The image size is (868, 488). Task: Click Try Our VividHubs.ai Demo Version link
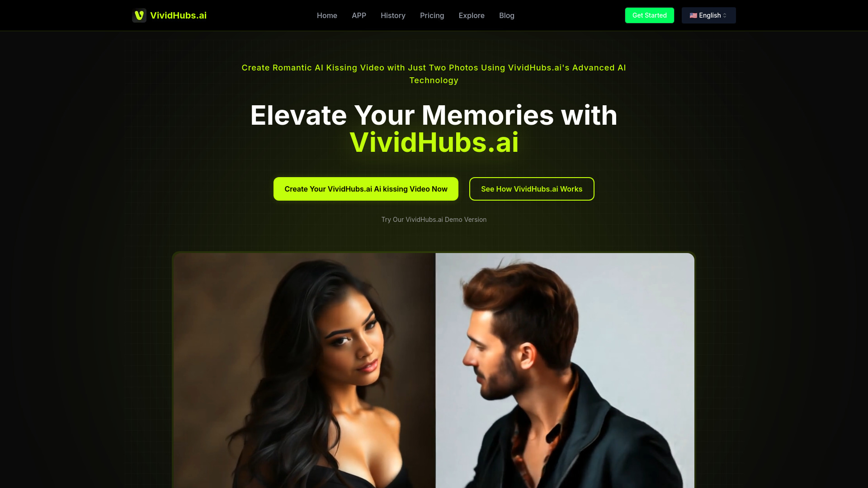click(x=434, y=219)
